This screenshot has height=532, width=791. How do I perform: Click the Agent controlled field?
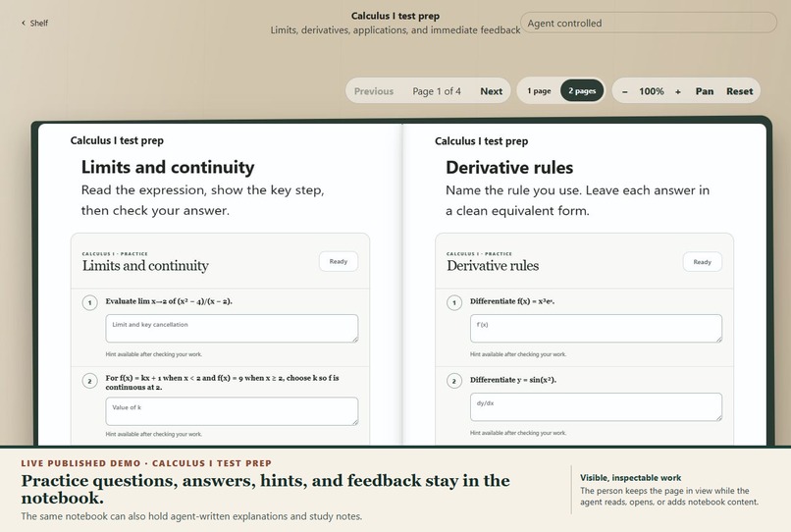tap(649, 24)
